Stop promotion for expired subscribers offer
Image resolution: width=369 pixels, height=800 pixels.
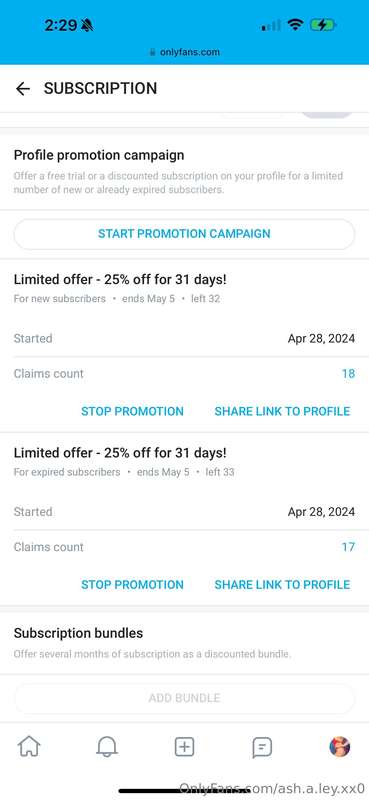tap(132, 585)
